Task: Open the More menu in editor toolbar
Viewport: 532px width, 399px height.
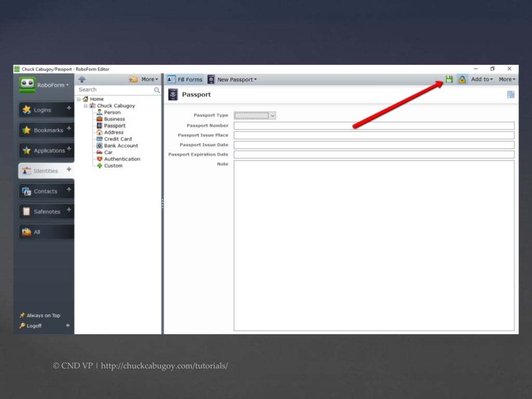Action: coord(507,79)
